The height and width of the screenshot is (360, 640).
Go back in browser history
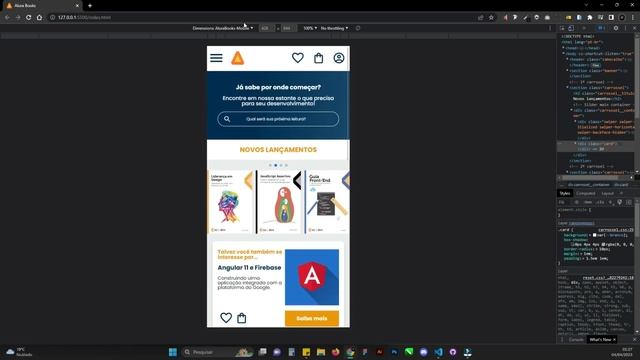(x=7, y=18)
